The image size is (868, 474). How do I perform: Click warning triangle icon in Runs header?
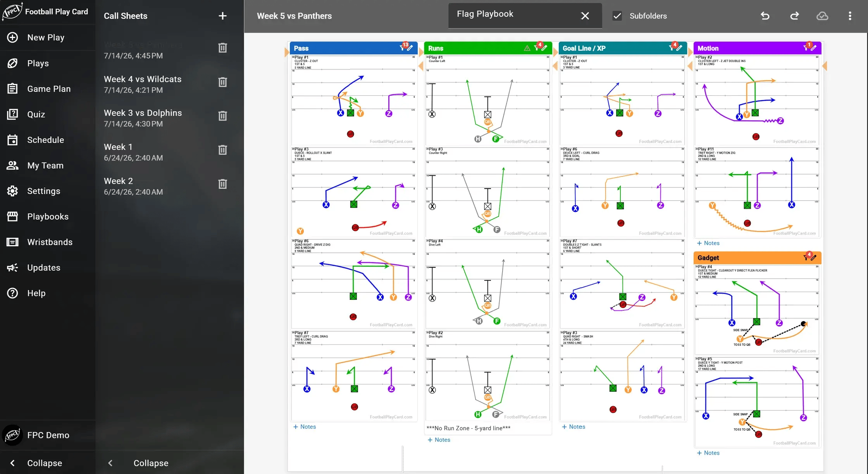(x=527, y=48)
